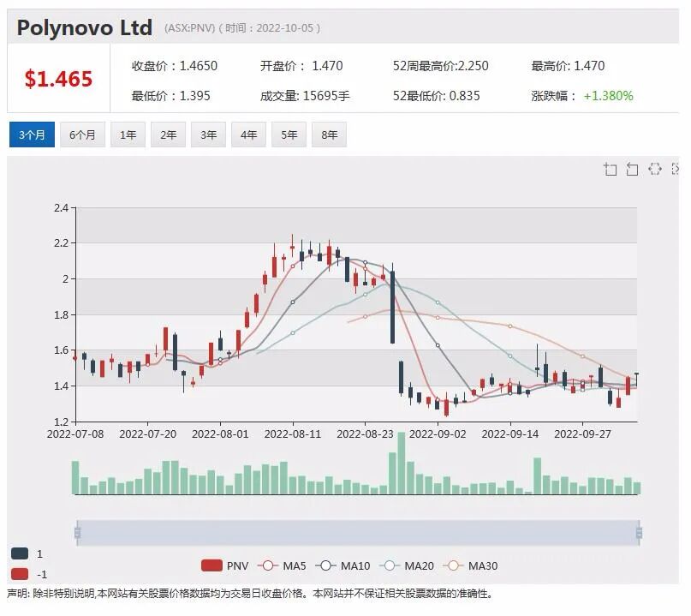Grab the right handle of zoom slider

(639, 533)
